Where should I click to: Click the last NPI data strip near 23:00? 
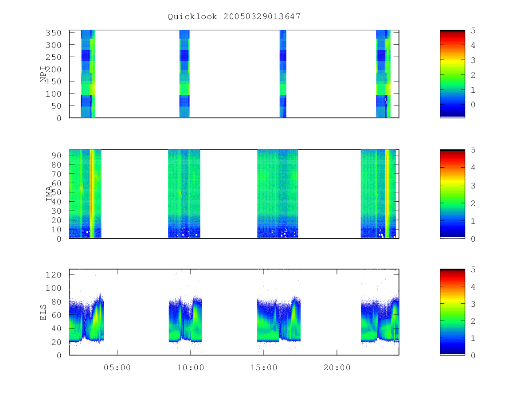tap(383, 74)
